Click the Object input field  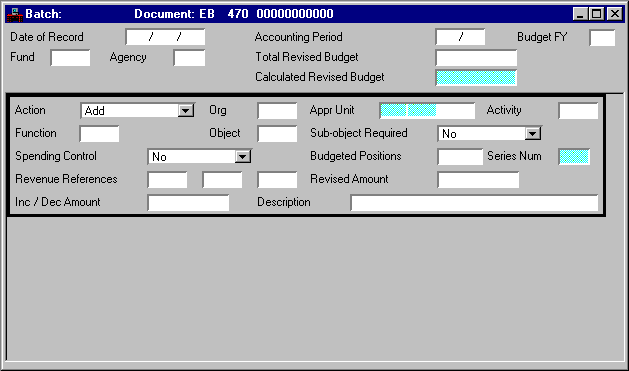point(277,134)
